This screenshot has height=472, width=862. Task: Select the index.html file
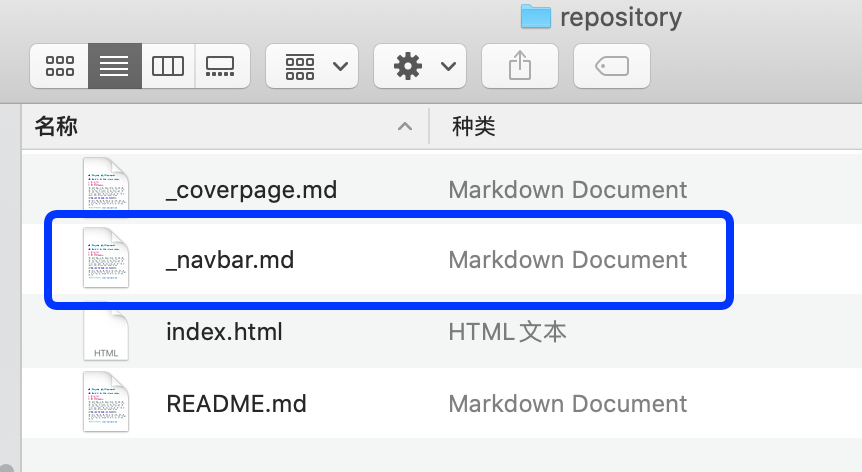[224, 332]
